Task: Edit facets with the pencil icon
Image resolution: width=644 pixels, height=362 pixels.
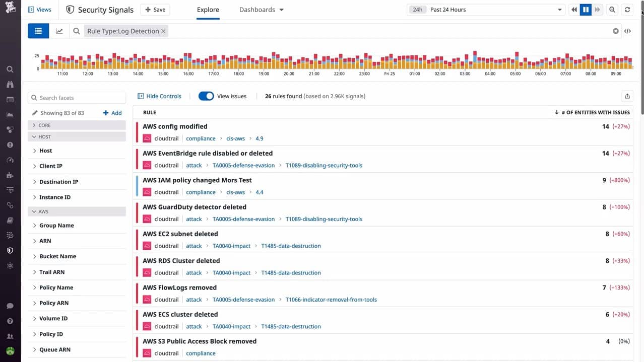Action: [35, 113]
